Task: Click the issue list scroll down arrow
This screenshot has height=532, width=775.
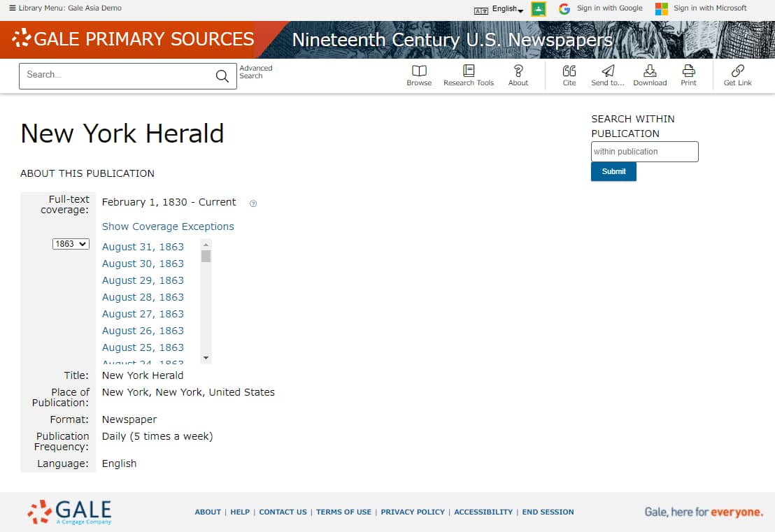Action: click(206, 358)
